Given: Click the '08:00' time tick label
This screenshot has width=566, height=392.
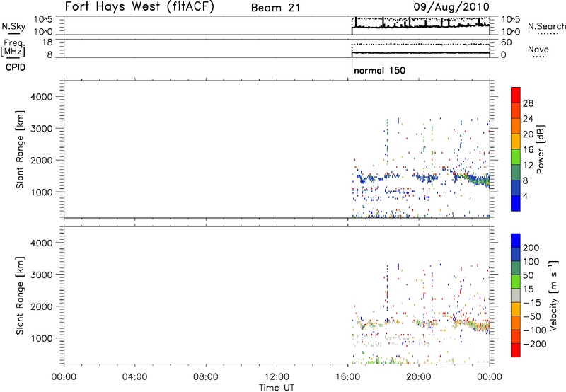Looking at the screenshot, I should pos(206,377).
